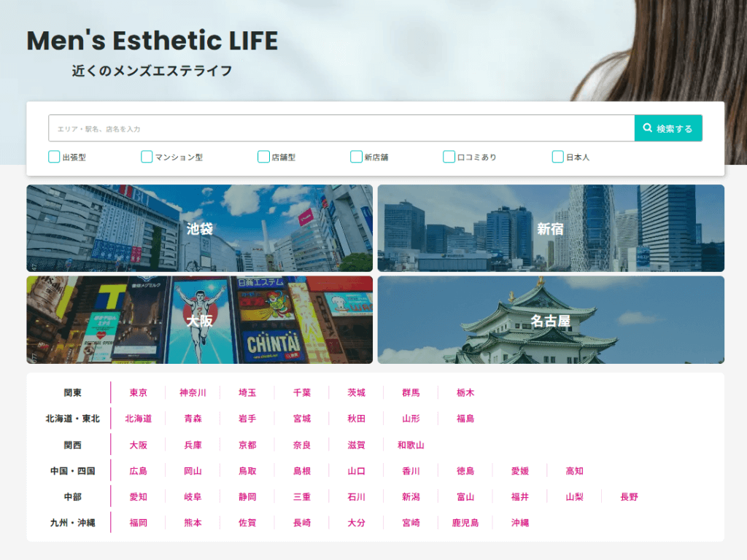Open the 池袋 area banner
The height and width of the screenshot is (560, 747).
(199, 228)
